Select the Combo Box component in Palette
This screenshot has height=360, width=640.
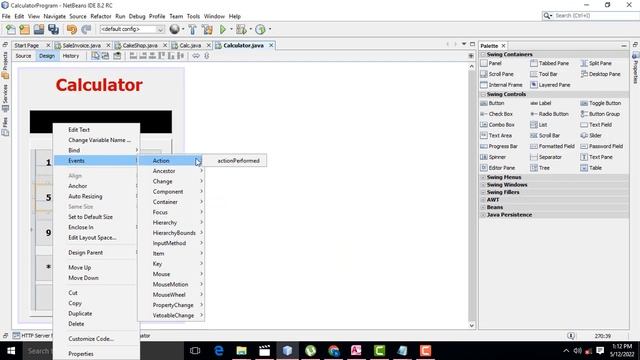click(498, 125)
